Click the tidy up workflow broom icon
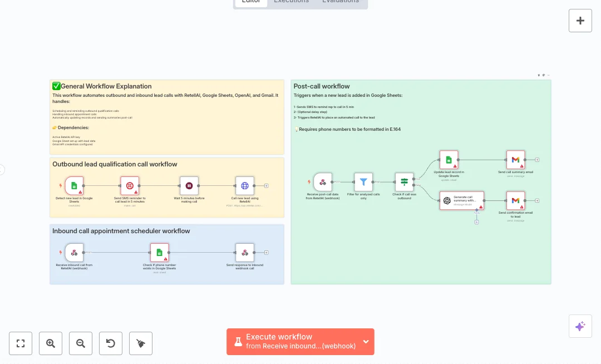The image size is (601, 364). click(x=141, y=343)
